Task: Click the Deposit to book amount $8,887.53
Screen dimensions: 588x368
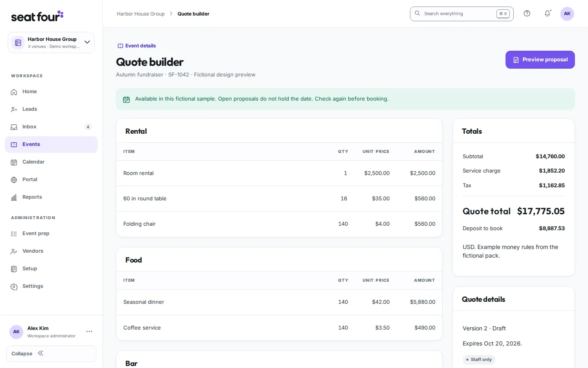Action: click(x=552, y=229)
